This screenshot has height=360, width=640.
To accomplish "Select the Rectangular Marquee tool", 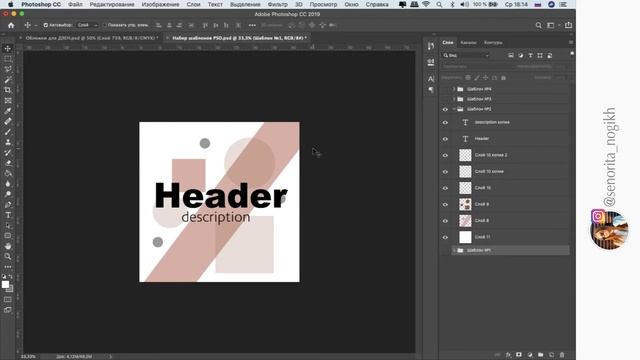I will tap(8, 59).
